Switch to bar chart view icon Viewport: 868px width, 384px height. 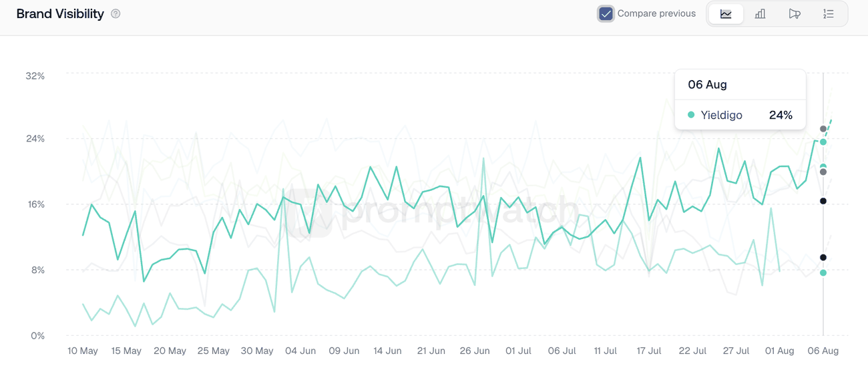click(x=760, y=13)
